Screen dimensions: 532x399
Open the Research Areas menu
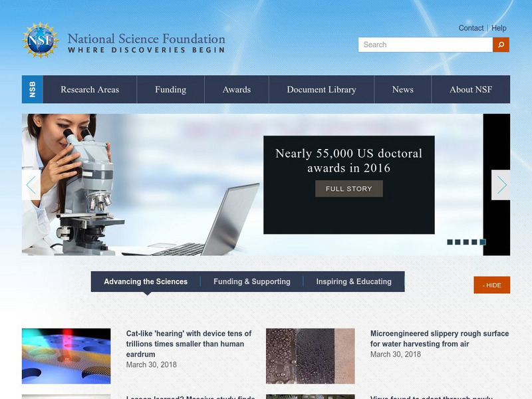point(90,90)
